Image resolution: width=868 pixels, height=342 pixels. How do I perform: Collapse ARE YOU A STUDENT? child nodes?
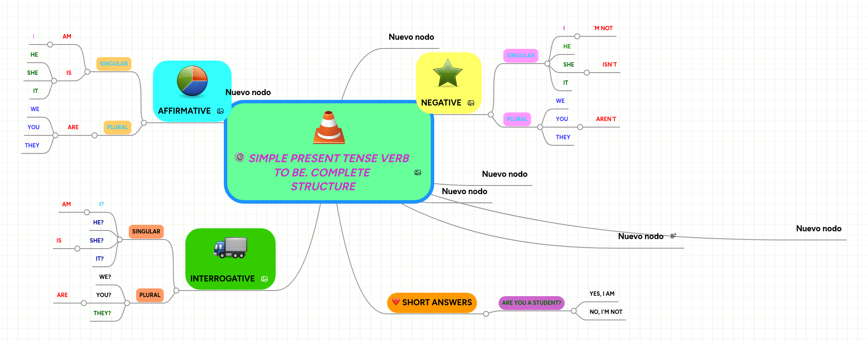point(574,311)
